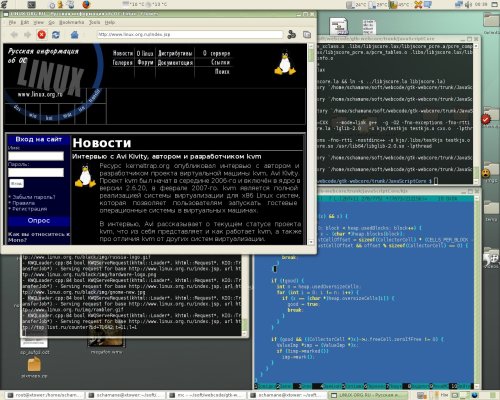500x400 pixels.
Task: Click the icon right of the address bar
Action: pyautogui.click(x=292, y=34)
